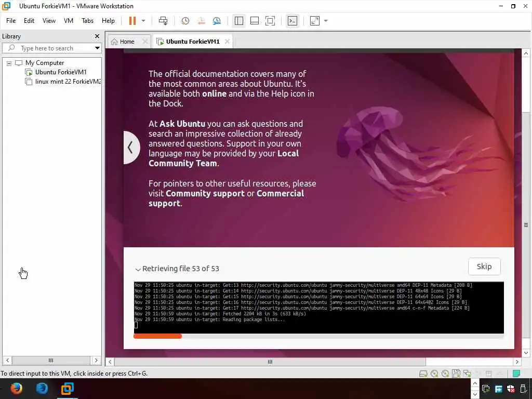Click the network adapter device status icon
The image size is (532, 399).
467,374
